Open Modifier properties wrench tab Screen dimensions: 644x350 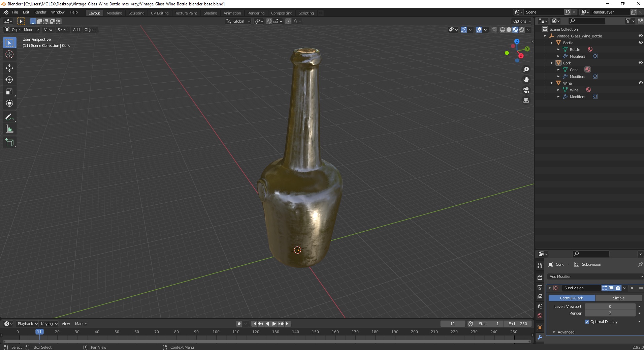click(x=540, y=337)
